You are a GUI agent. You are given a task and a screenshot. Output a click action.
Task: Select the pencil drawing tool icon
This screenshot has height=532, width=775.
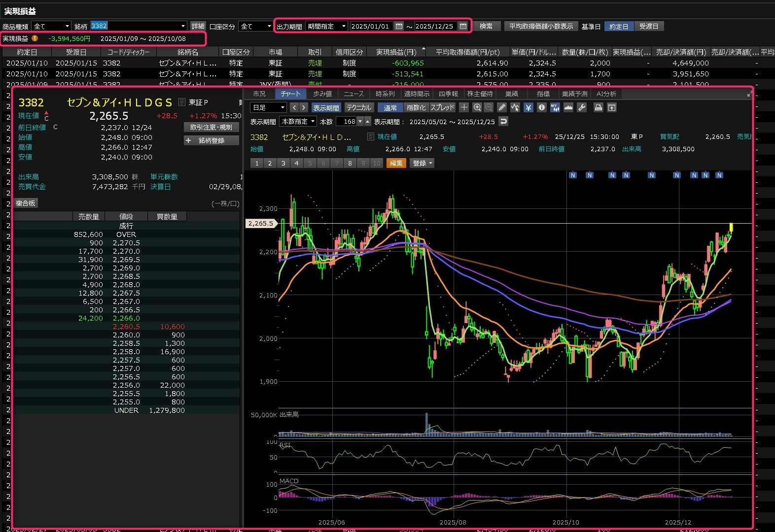click(502, 107)
